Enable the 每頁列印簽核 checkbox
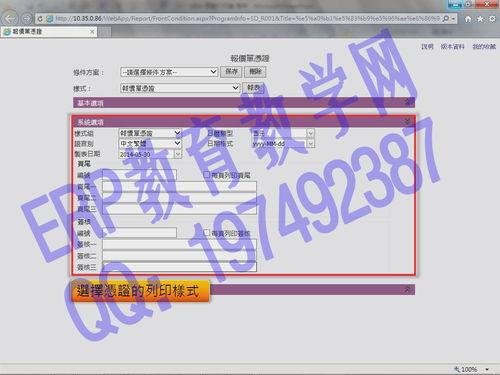This screenshot has width=500, height=375. coord(207,232)
